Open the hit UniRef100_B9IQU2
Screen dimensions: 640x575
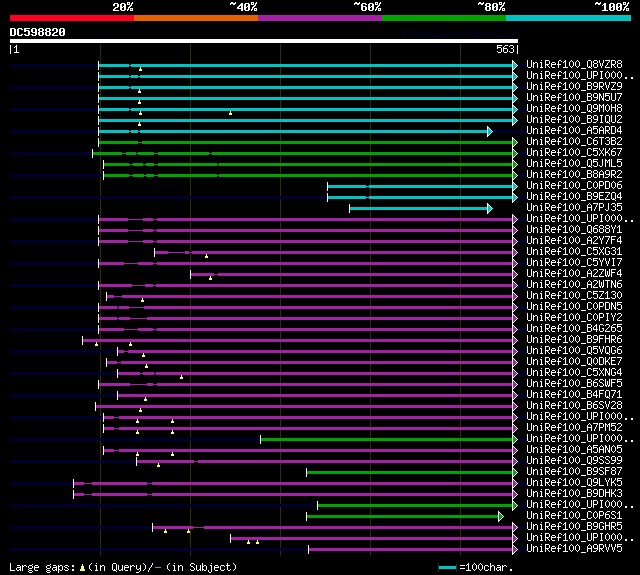point(574,120)
